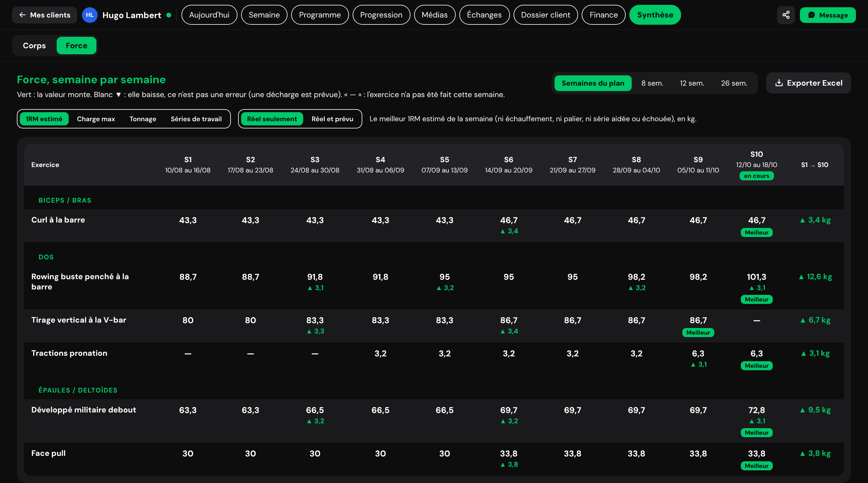Viewport: 868px width, 483px height.
Task: Select Semaines du plan range
Action: point(593,83)
